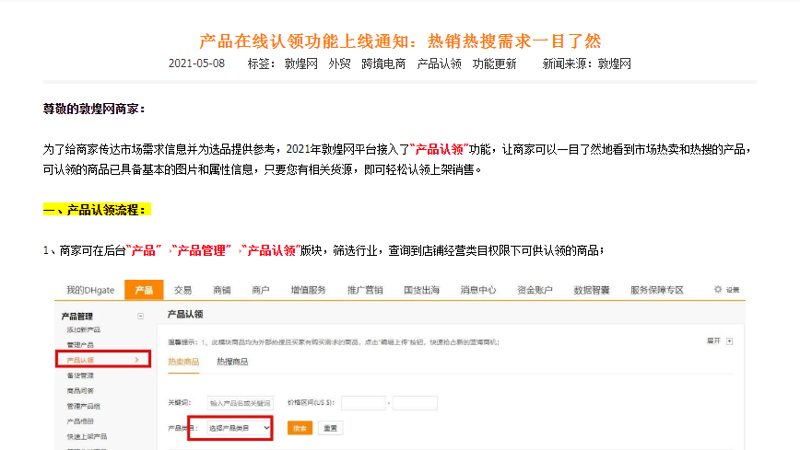Open 产品相册 in the sidebar
The width and height of the screenshot is (800, 450).
(x=80, y=421)
